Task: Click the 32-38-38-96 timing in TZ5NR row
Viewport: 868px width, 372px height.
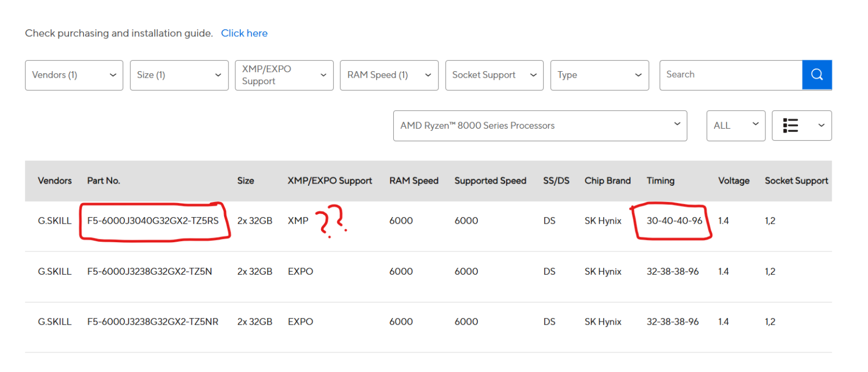Action: coord(673,322)
